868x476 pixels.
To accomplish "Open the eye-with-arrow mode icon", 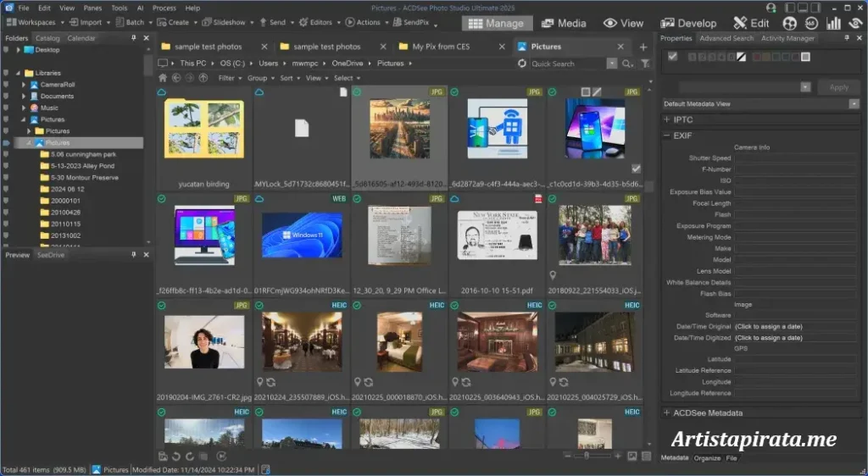I will point(855,23).
